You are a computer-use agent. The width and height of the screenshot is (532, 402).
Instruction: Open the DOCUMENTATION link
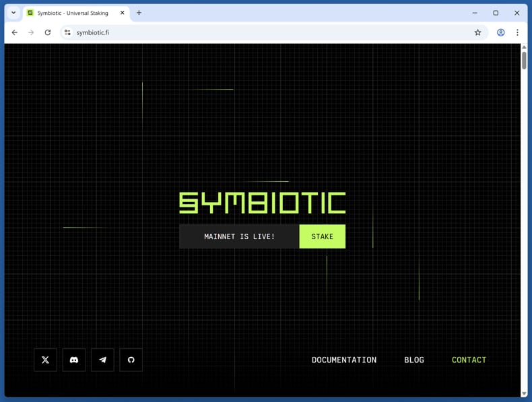[x=343, y=360]
